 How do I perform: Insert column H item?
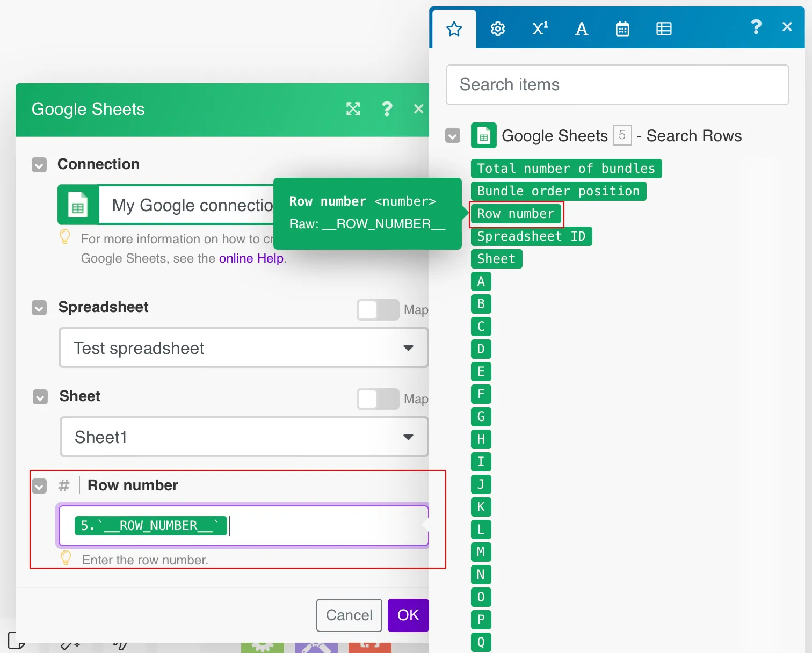[481, 439]
